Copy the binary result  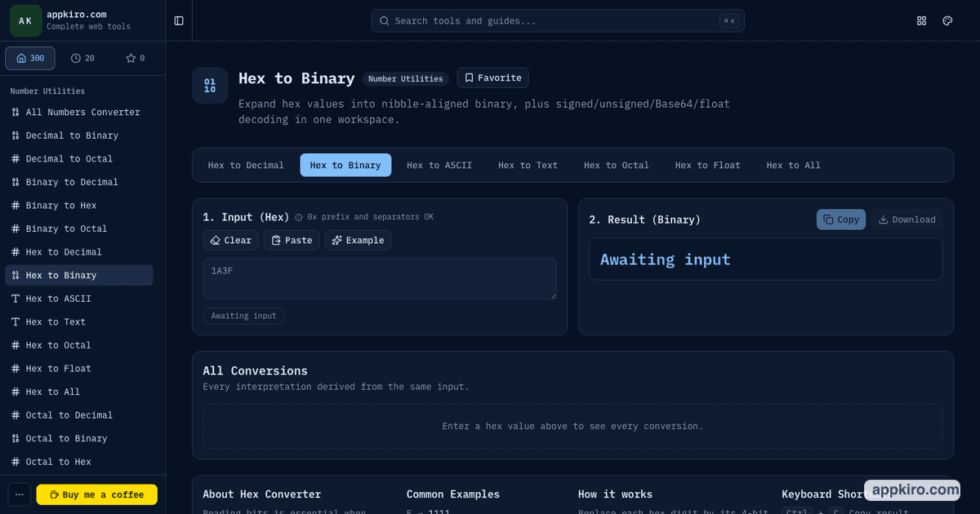coord(841,219)
